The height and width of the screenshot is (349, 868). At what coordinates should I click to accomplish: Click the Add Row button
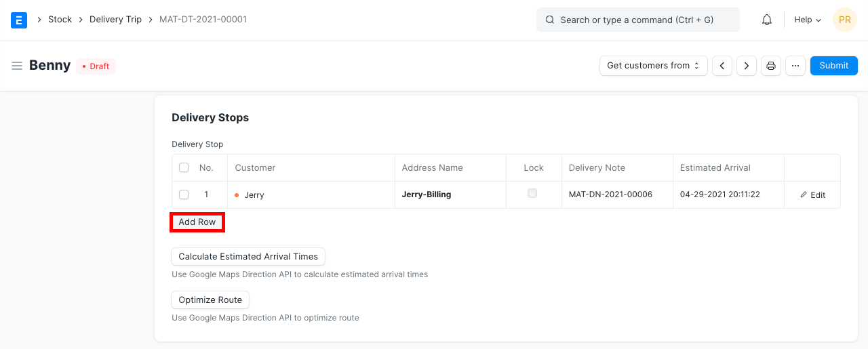[197, 222]
